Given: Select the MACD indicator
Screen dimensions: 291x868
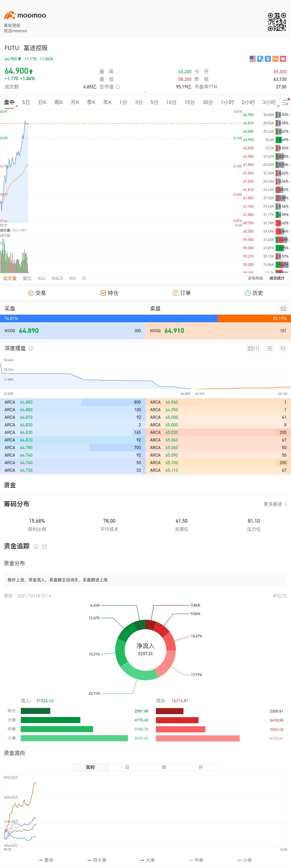Looking at the screenshot, I should pyautogui.click(x=57, y=278).
